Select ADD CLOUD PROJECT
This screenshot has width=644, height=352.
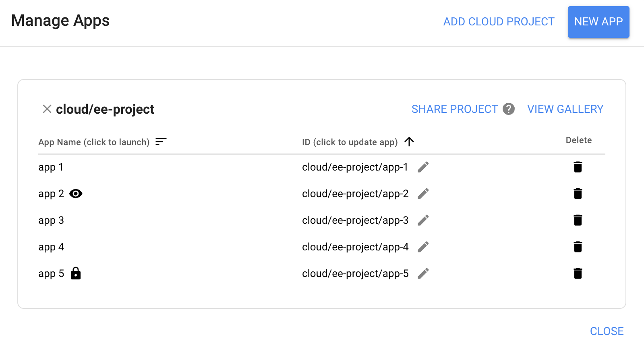pyautogui.click(x=499, y=21)
